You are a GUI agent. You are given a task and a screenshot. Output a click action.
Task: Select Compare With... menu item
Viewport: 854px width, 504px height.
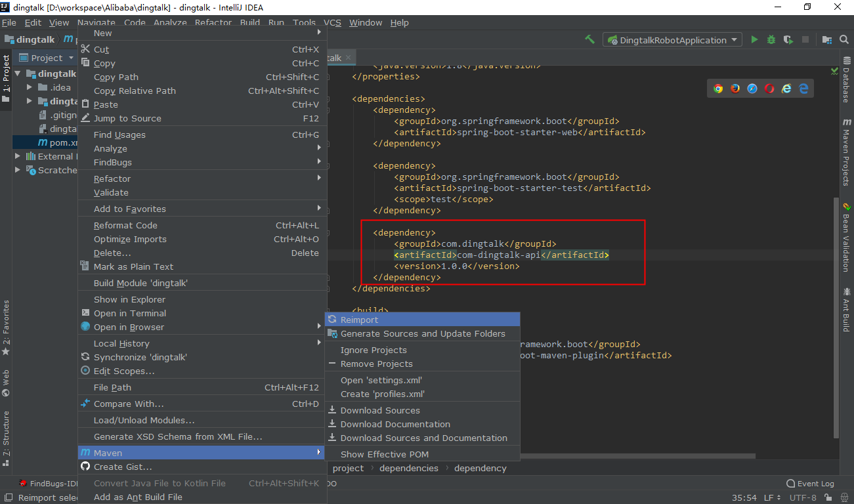point(202,404)
